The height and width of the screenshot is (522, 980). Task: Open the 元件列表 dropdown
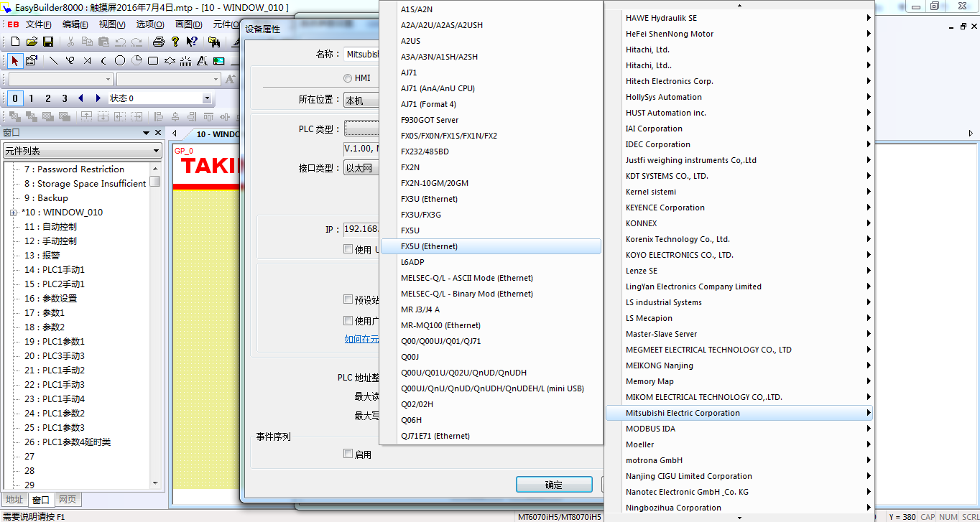coord(82,151)
